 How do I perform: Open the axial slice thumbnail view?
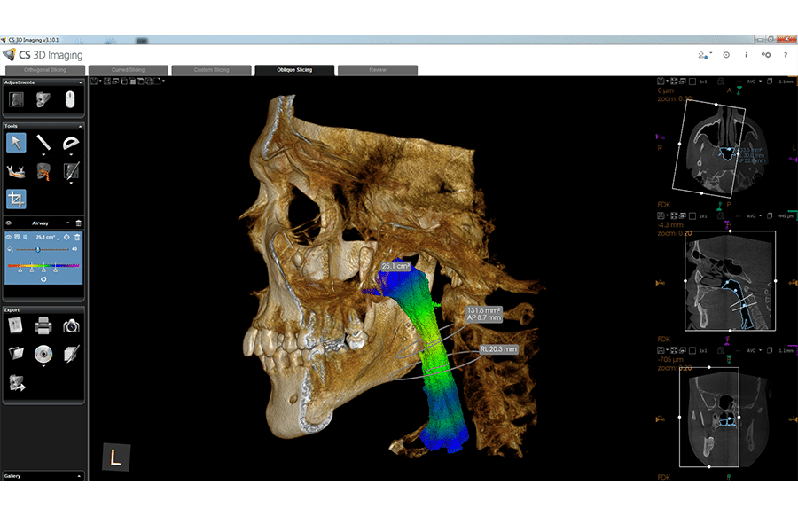coord(724,148)
